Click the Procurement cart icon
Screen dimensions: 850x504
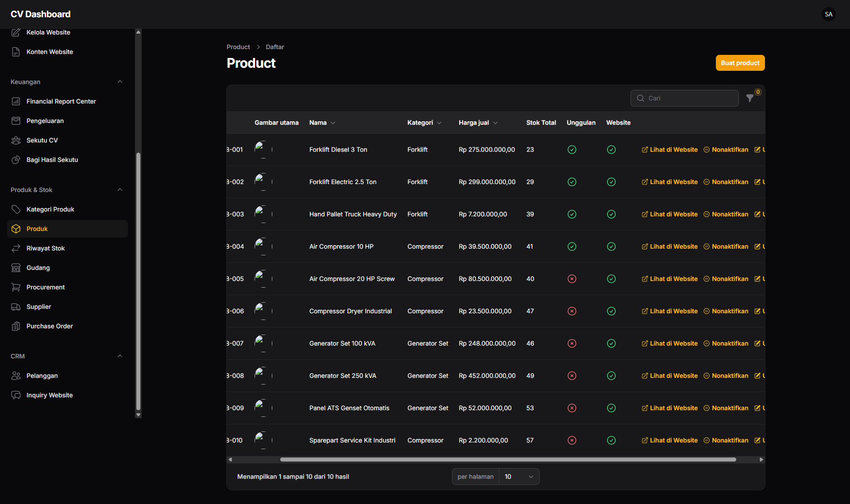point(16,287)
